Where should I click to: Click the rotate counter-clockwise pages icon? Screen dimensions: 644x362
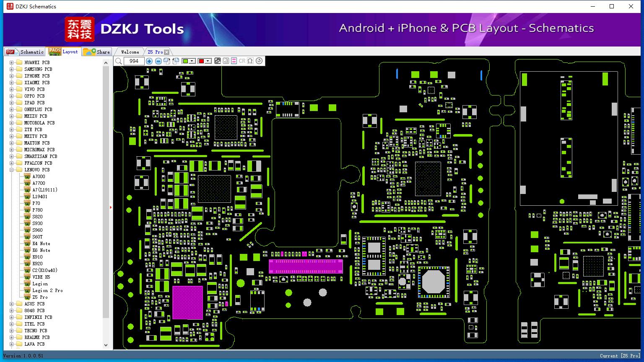point(176,61)
